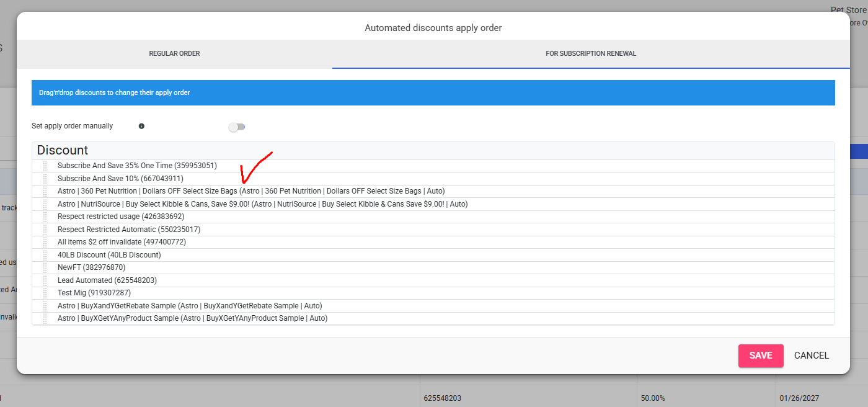
Task: Click drag handle for Test Mig row
Action: coord(45,293)
